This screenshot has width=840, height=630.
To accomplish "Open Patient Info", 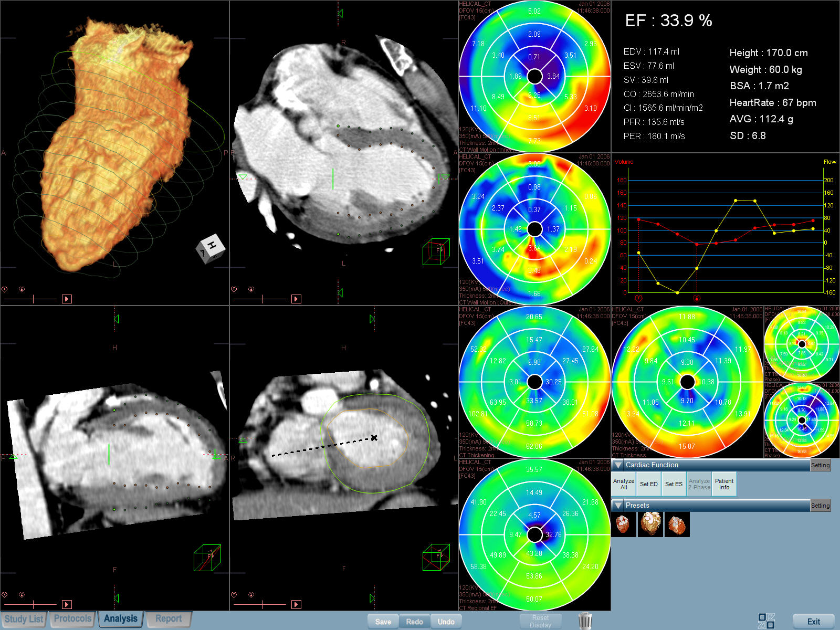I will tap(724, 484).
